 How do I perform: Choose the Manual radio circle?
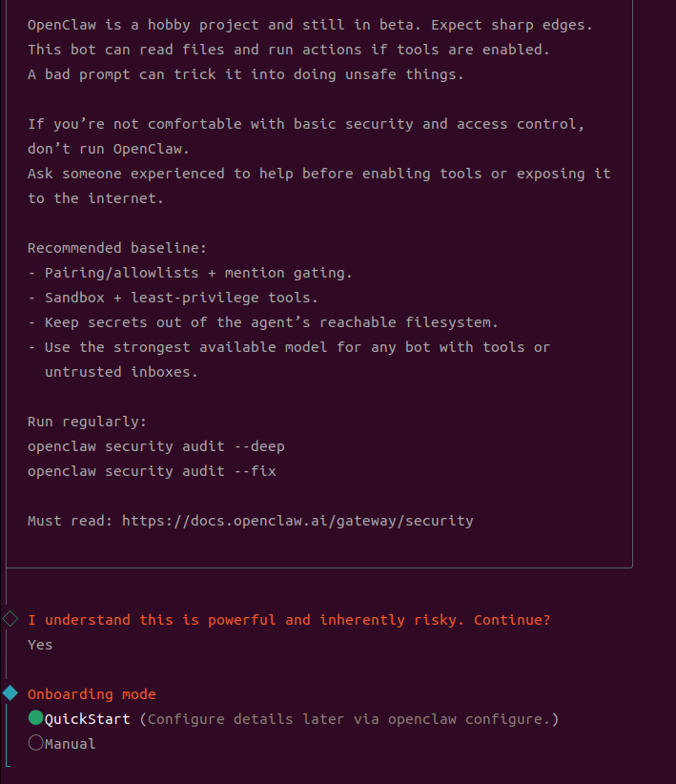coord(36,743)
